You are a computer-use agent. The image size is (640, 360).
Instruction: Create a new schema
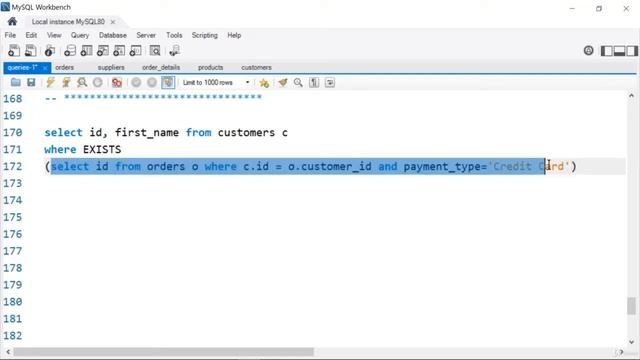pyautogui.click(x=70, y=51)
